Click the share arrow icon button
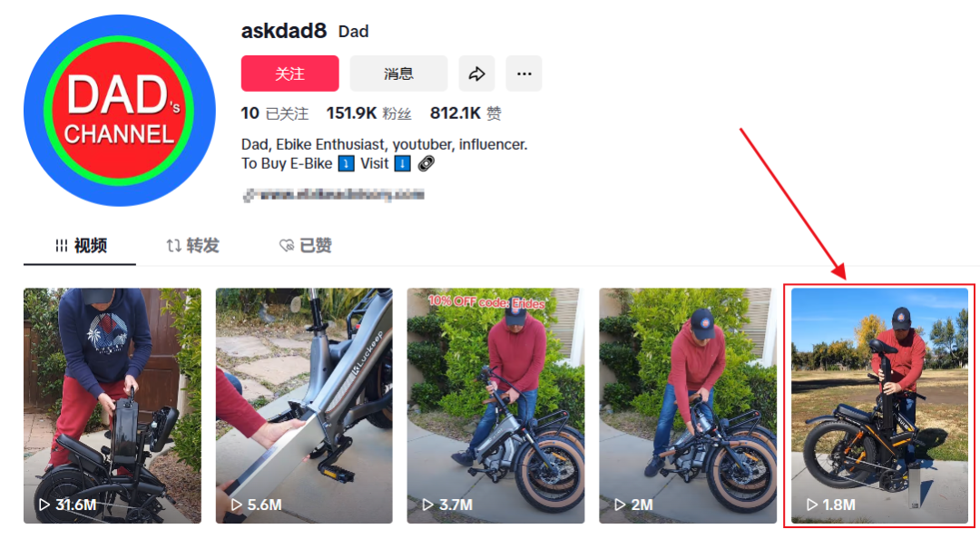Viewport: 980px width, 539px height. pyautogui.click(x=477, y=73)
